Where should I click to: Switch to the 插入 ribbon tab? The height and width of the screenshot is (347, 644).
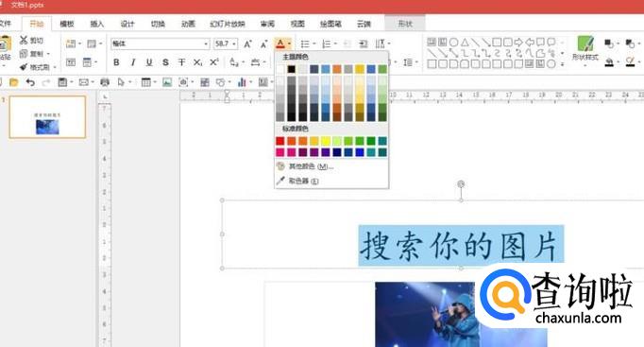point(97,24)
